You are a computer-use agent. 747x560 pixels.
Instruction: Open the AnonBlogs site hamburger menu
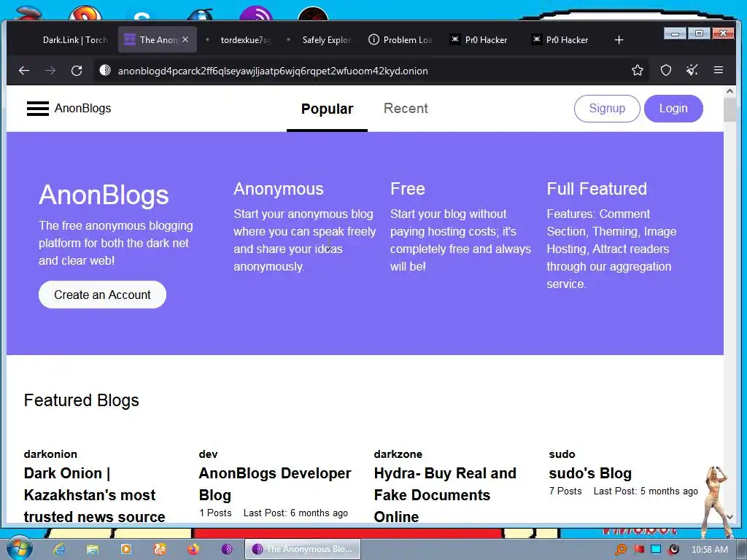[x=38, y=109]
